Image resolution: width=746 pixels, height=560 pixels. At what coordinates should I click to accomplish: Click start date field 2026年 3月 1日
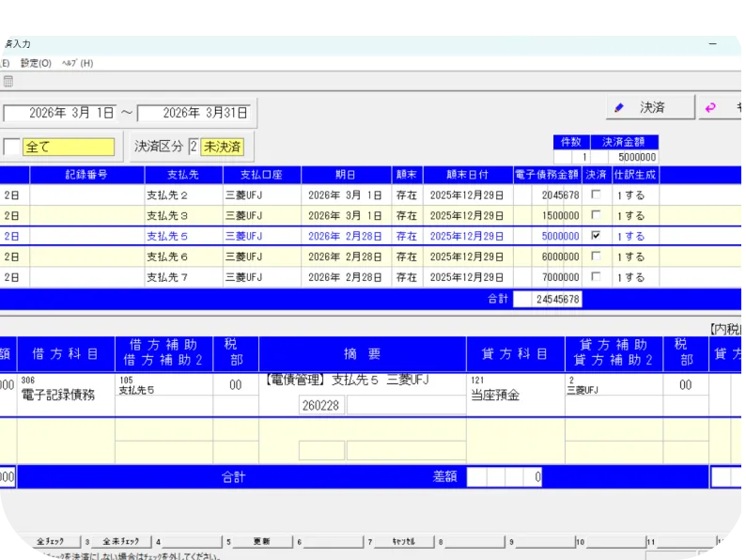coord(60,113)
